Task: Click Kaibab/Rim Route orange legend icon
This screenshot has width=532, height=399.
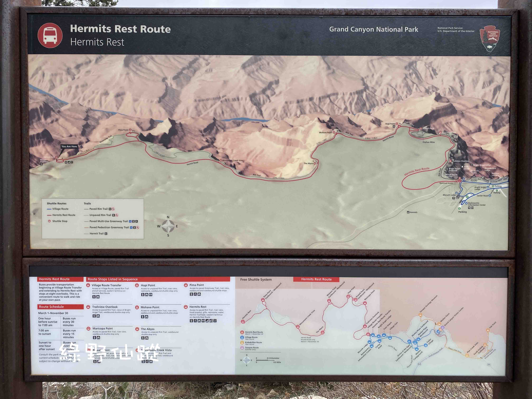Action: coord(242,343)
